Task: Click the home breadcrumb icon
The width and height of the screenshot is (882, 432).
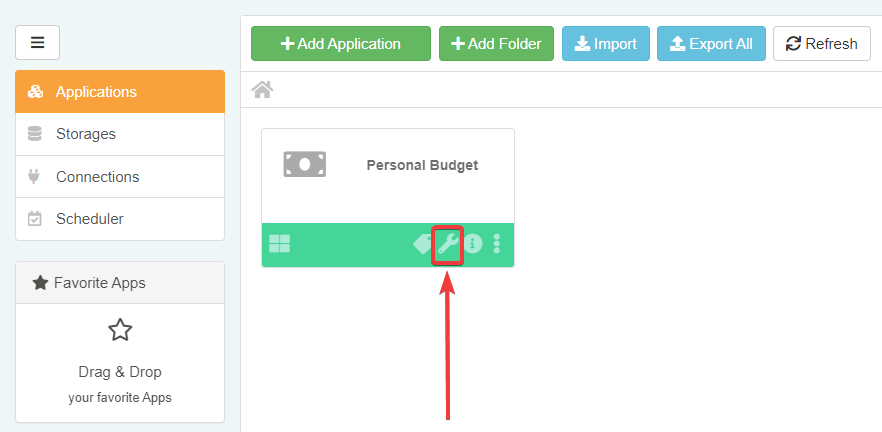Action: click(x=263, y=90)
